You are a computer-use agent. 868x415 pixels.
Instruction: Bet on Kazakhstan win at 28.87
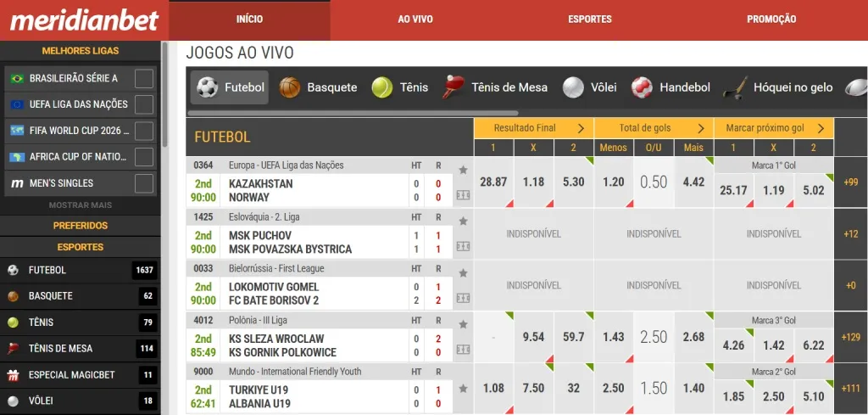click(493, 182)
